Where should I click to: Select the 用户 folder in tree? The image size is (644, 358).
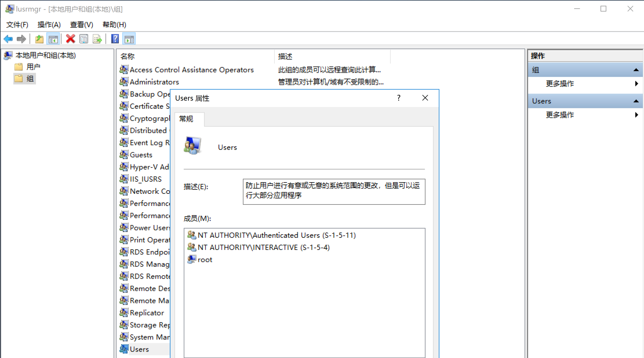pos(33,67)
